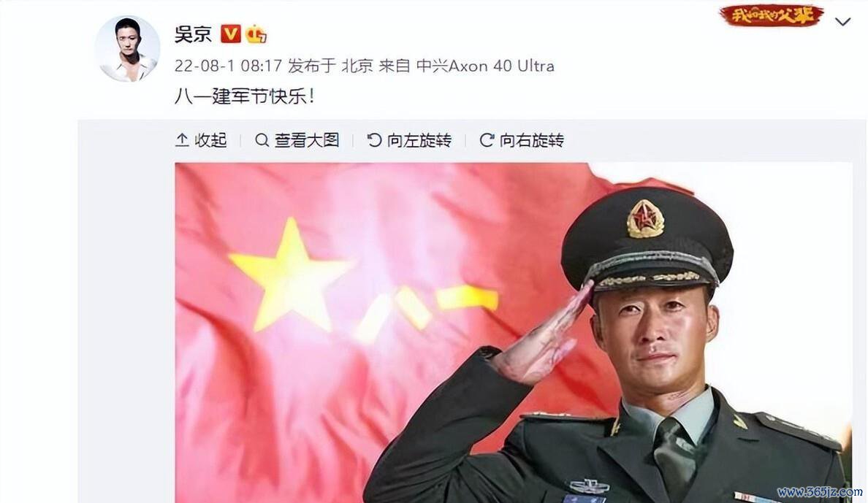The image size is (868, 503).
Task: Click the 北京 location text
Action: (x=357, y=66)
